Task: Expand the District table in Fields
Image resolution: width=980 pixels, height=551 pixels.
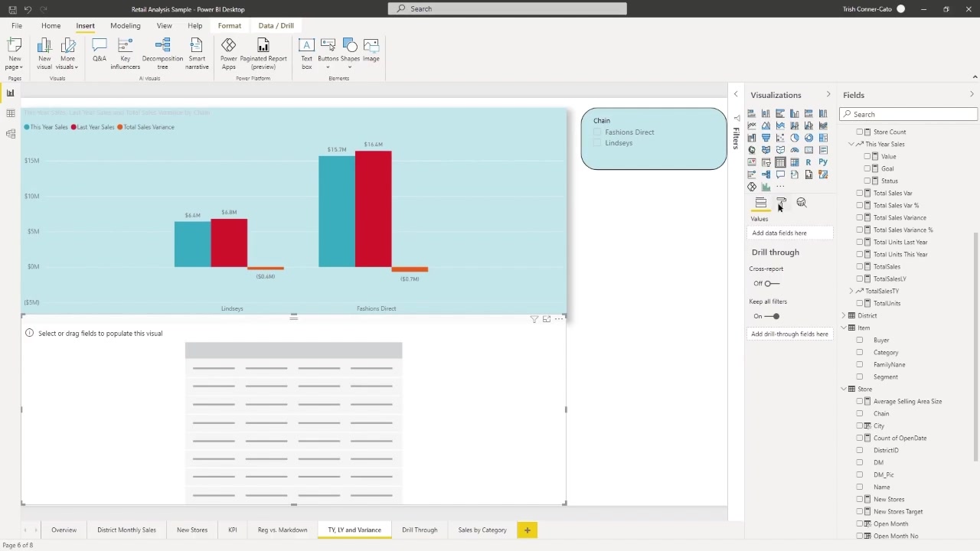Action: tap(844, 315)
